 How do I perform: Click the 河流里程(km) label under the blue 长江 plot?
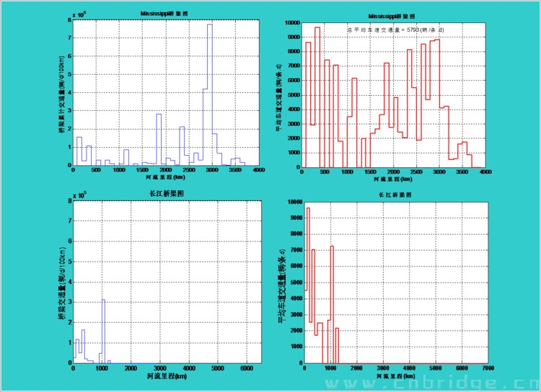167,376
